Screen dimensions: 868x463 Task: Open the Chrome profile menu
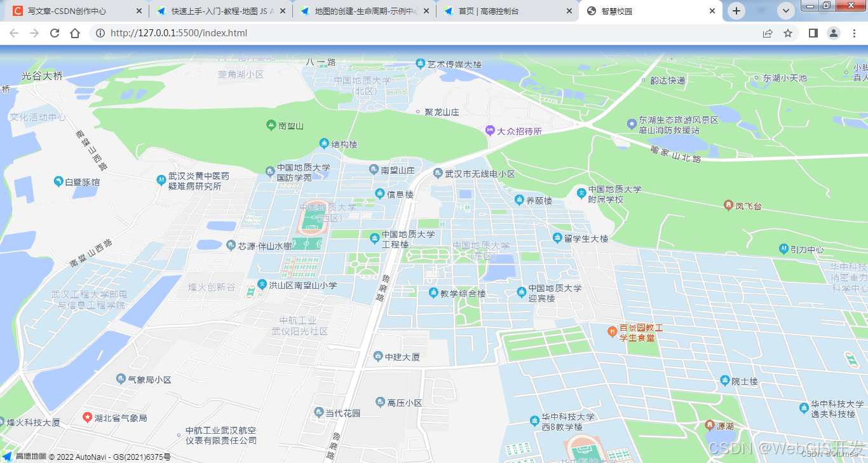point(834,33)
